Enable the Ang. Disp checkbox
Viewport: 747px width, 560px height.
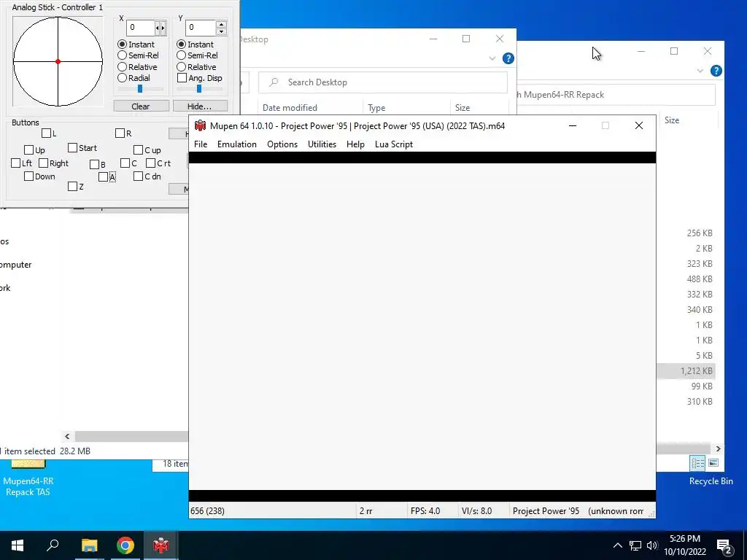point(182,77)
